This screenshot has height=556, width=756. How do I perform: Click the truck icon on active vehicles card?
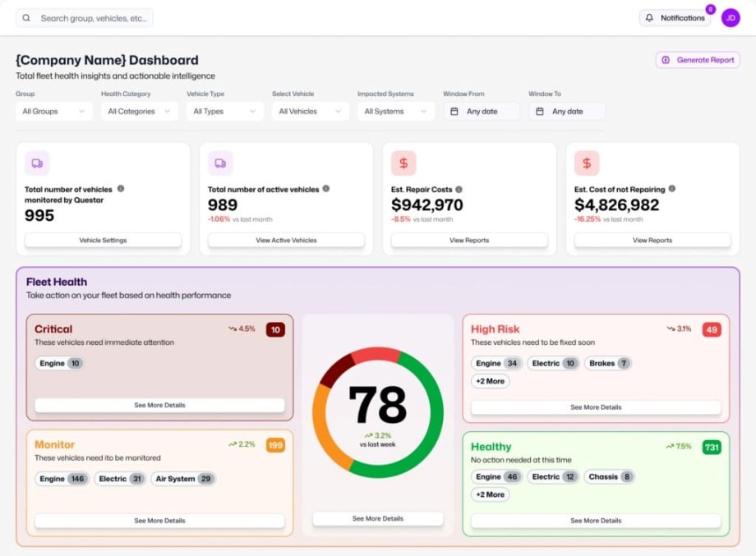click(x=219, y=163)
